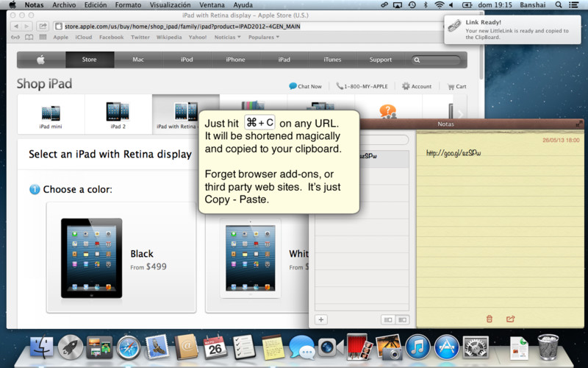Delete the note with trash icon
Image resolution: width=588 pixels, height=368 pixels.
[489, 319]
